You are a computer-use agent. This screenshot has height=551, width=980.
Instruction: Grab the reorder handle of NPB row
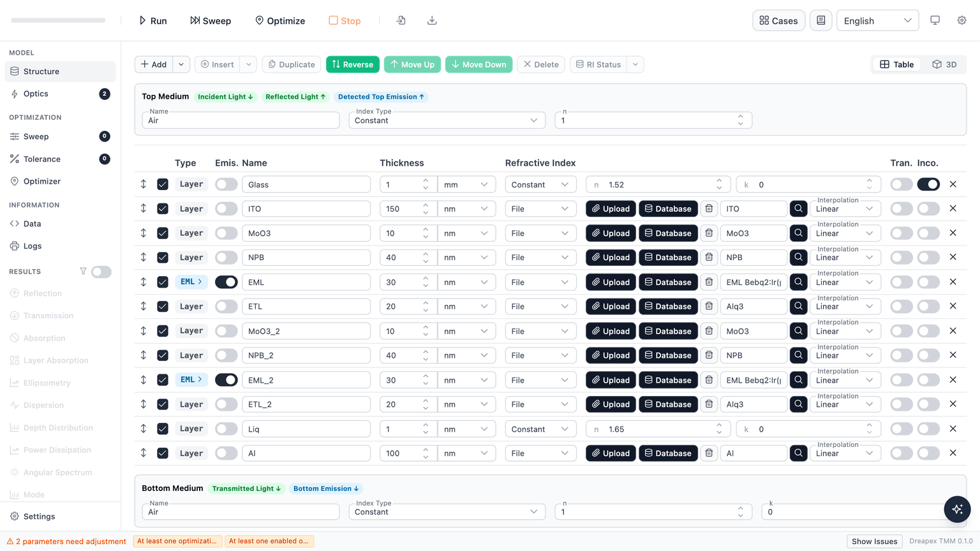pyautogui.click(x=144, y=258)
